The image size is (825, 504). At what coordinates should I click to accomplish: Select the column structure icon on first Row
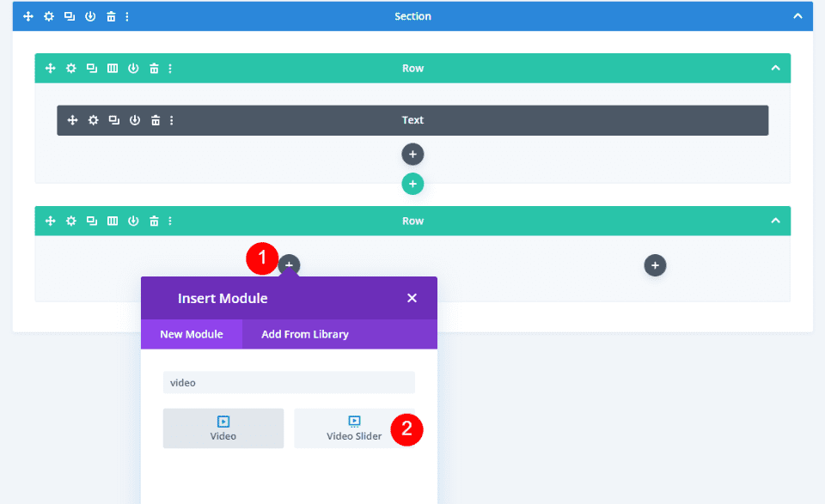point(112,68)
